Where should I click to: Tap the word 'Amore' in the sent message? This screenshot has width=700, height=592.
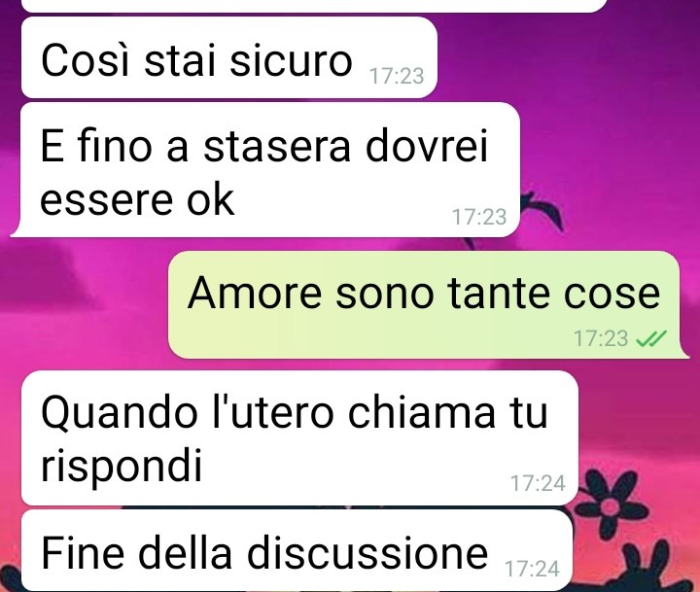(x=255, y=294)
